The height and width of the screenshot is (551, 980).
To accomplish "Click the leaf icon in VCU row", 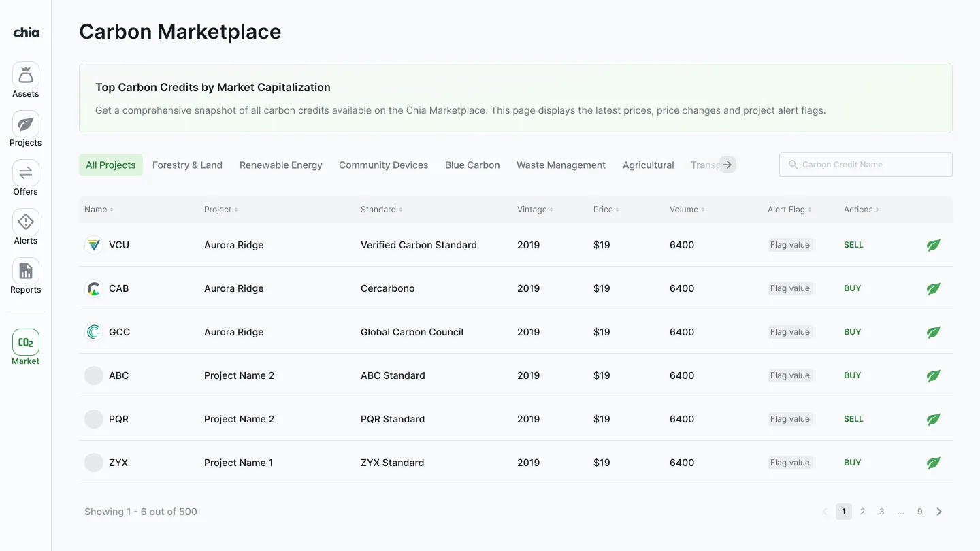I will coord(934,245).
